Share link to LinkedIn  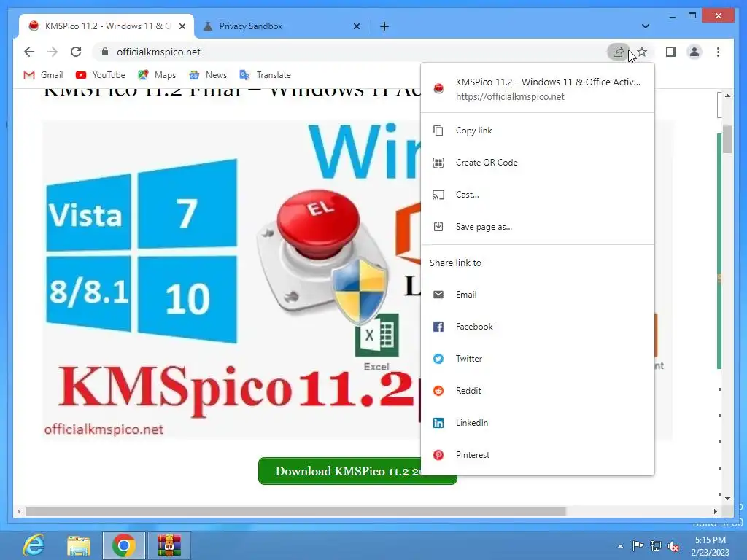pyautogui.click(x=538, y=423)
